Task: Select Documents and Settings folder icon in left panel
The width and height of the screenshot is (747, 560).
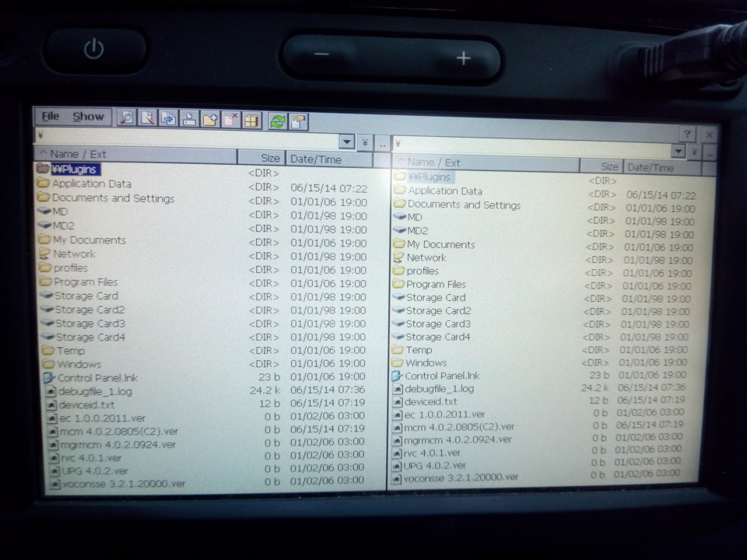Action: pos(44,196)
